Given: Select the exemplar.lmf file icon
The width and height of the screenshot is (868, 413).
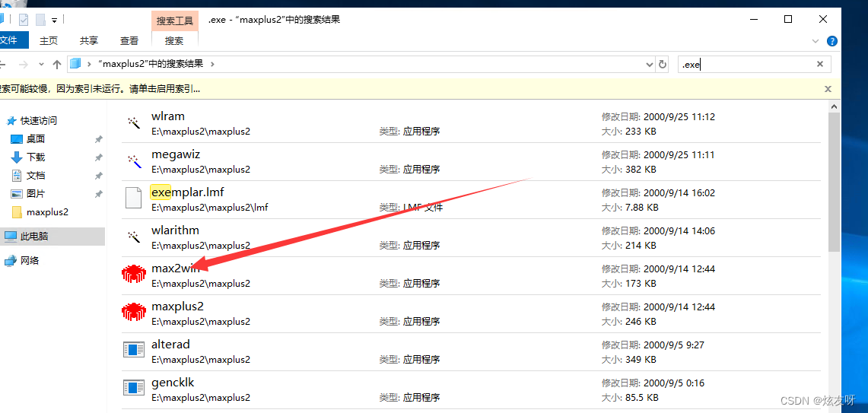Looking at the screenshot, I should pyautogui.click(x=133, y=198).
